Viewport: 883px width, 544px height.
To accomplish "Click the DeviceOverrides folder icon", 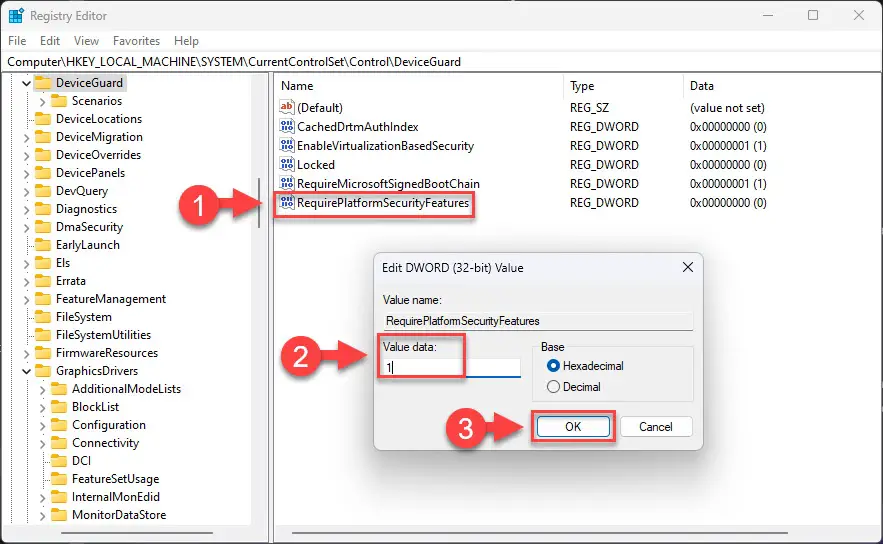I will tap(43, 155).
